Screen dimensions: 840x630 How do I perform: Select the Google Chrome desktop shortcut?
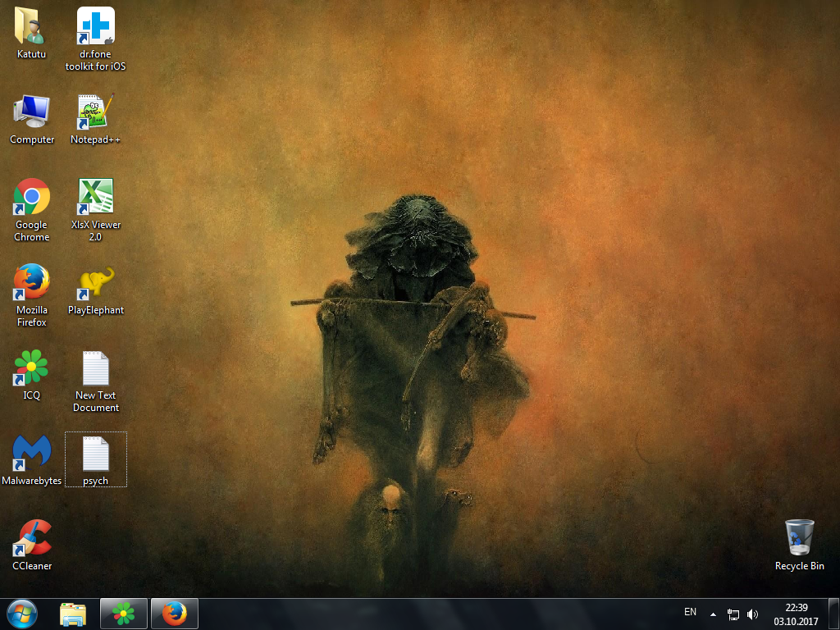[x=32, y=197]
